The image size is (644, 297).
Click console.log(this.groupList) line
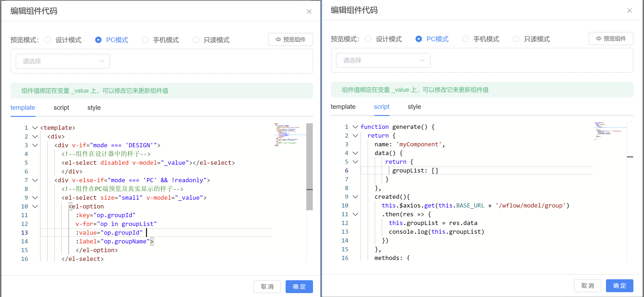tap(436, 232)
